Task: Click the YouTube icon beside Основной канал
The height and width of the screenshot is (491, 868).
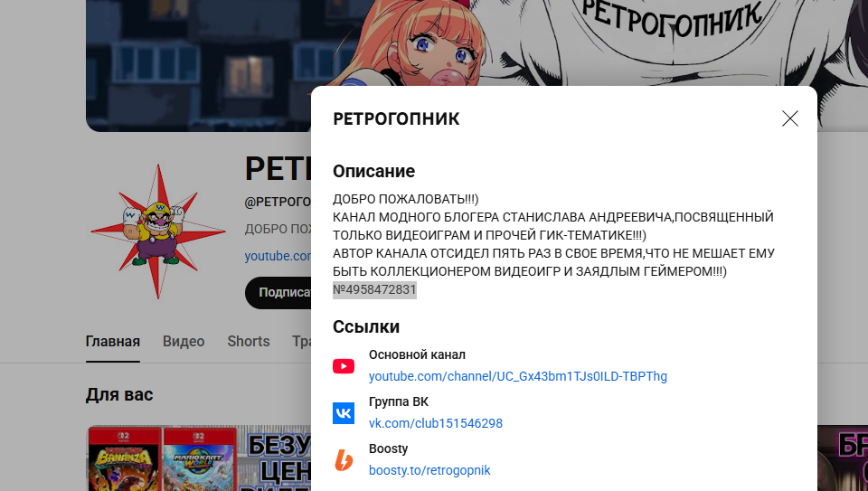Action: 344,366
